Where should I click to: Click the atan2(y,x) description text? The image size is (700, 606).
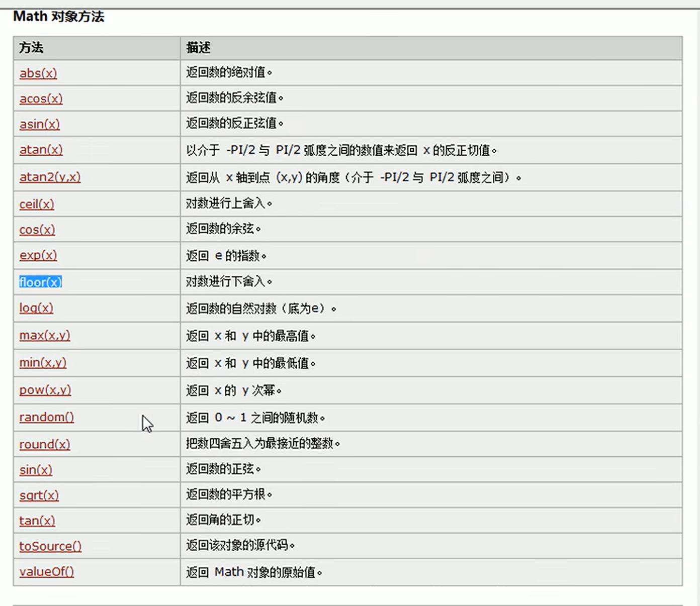click(x=354, y=177)
